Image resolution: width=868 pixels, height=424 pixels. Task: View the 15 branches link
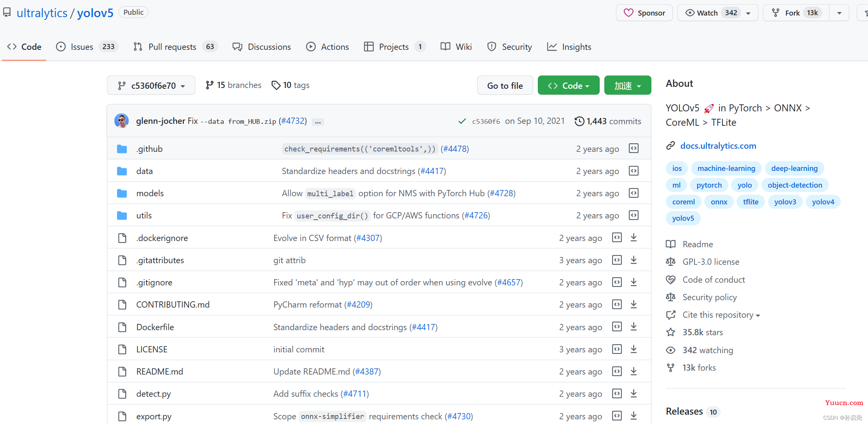click(233, 85)
